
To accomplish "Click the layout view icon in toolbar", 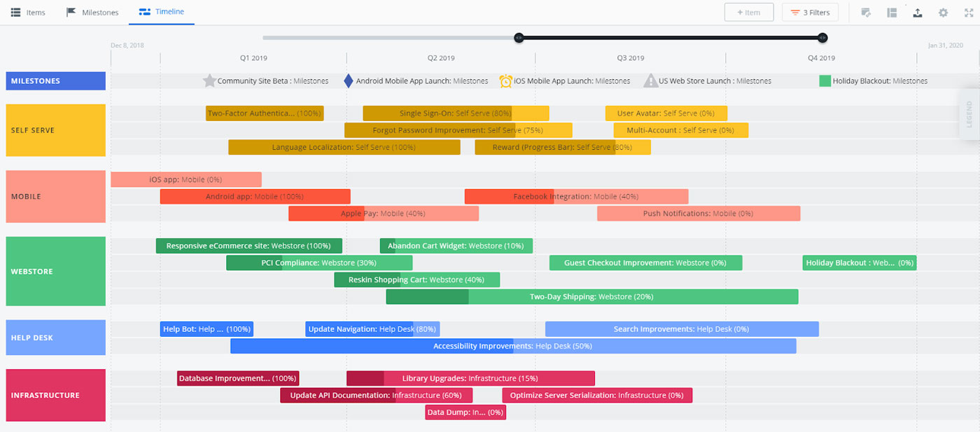I will (891, 13).
